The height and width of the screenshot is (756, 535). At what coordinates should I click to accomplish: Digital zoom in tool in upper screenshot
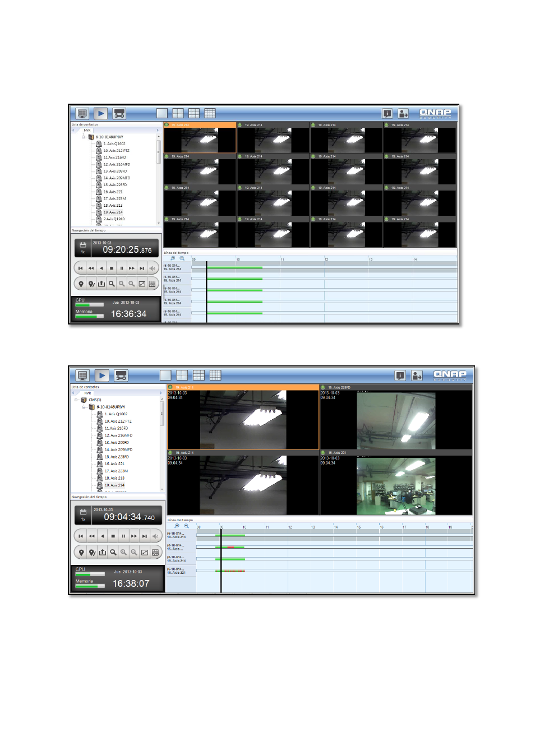click(x=122, y=284)
